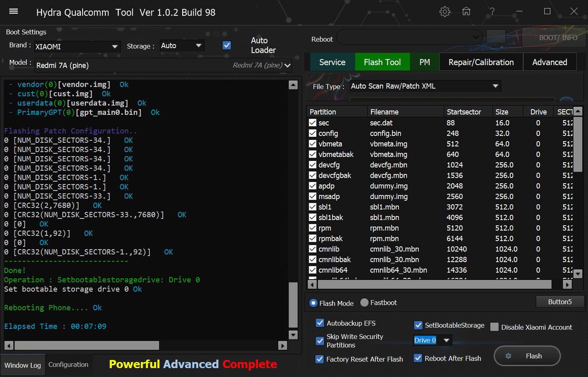Click partition table horizontal scrollbar thumb
This screenshot has width=588, height=377.
point(435,284)
